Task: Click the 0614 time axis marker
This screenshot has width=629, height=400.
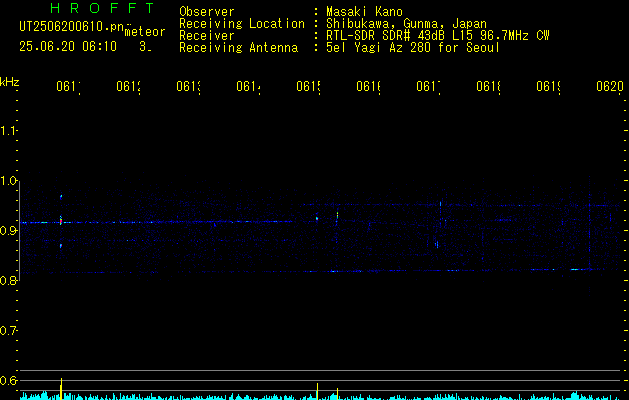Action: click(248, 87)
